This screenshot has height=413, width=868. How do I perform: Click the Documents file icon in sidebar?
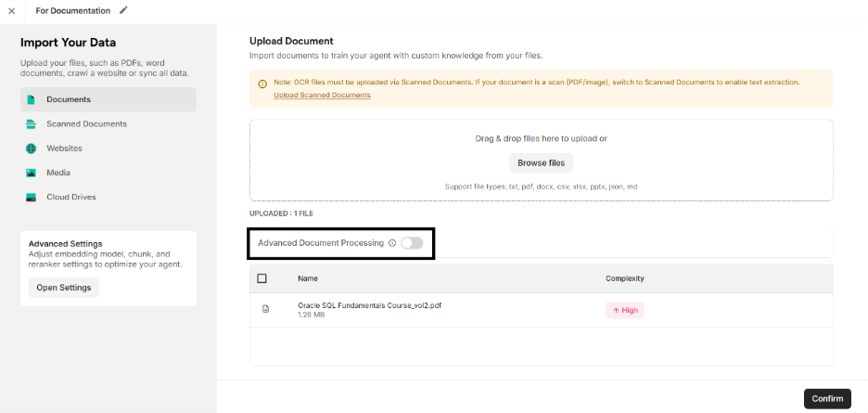tap(31, 100)
